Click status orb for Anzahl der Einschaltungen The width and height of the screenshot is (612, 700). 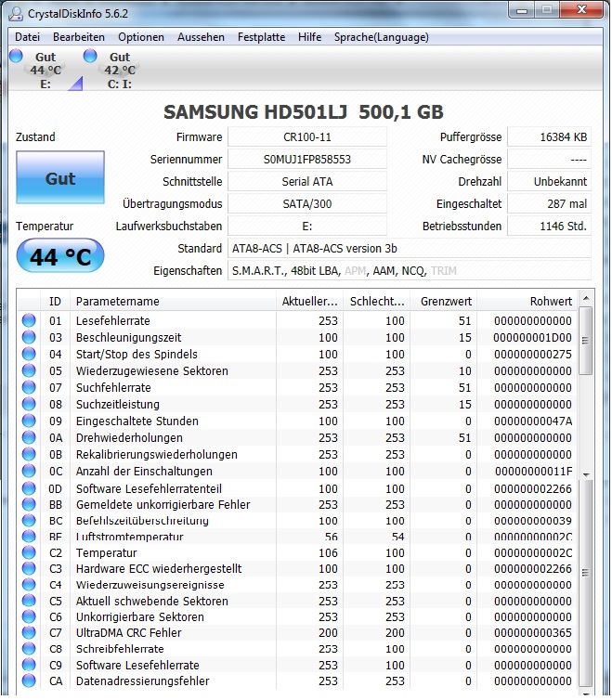pyautogui.click(x=29, y=471)
